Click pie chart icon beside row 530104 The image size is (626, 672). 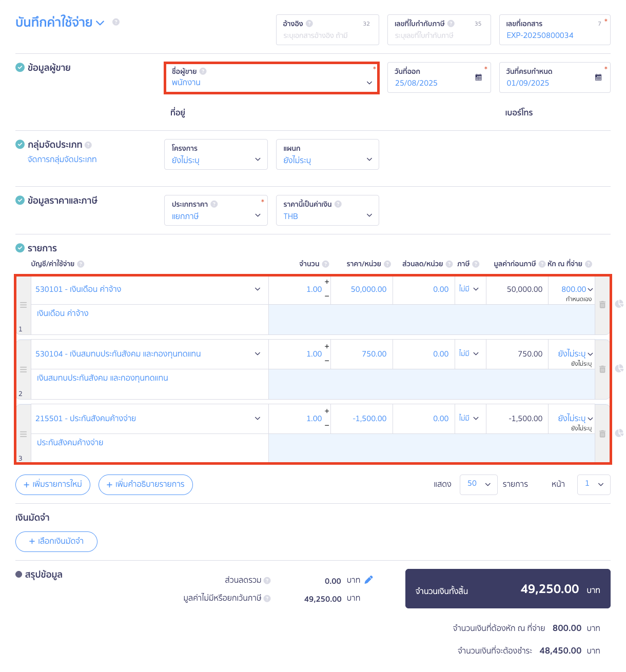pos(619,368)
